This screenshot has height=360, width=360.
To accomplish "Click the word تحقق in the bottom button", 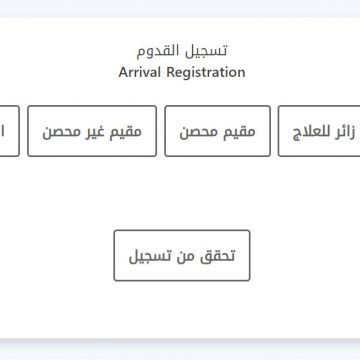I will pyautogui.click(x=218, y=256).
